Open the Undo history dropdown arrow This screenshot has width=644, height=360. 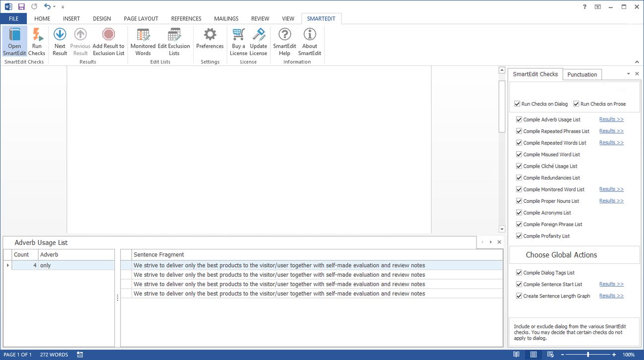point(54,7)
